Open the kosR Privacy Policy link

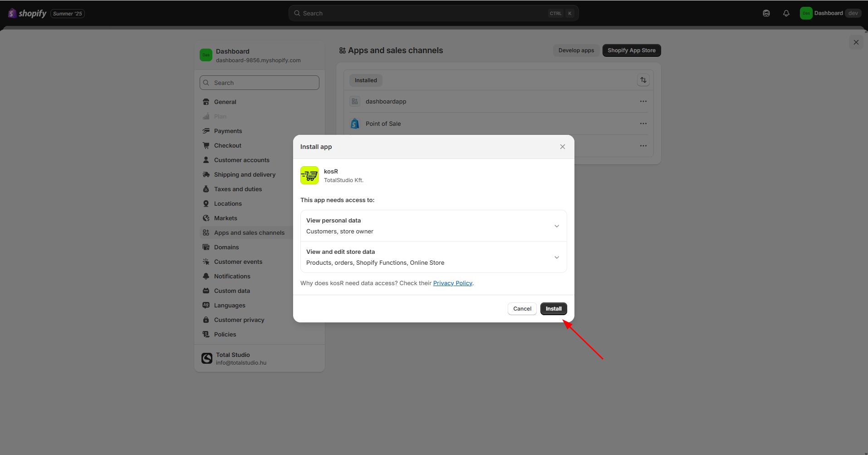coord(452,283)
